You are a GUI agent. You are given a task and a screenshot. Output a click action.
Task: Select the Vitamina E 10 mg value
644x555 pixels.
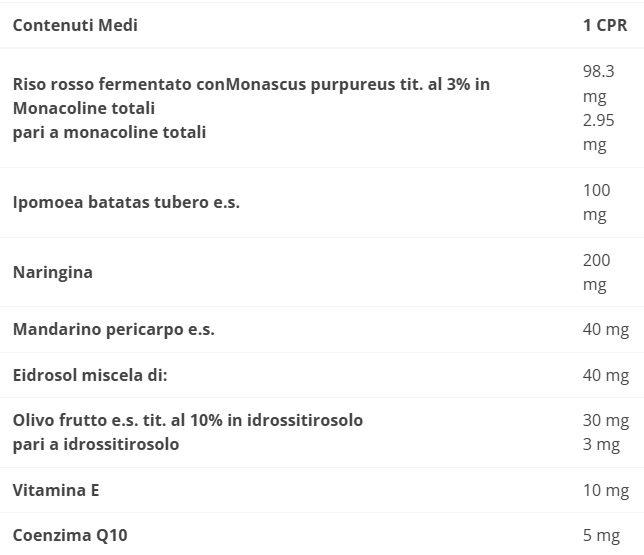coord(606,491)
